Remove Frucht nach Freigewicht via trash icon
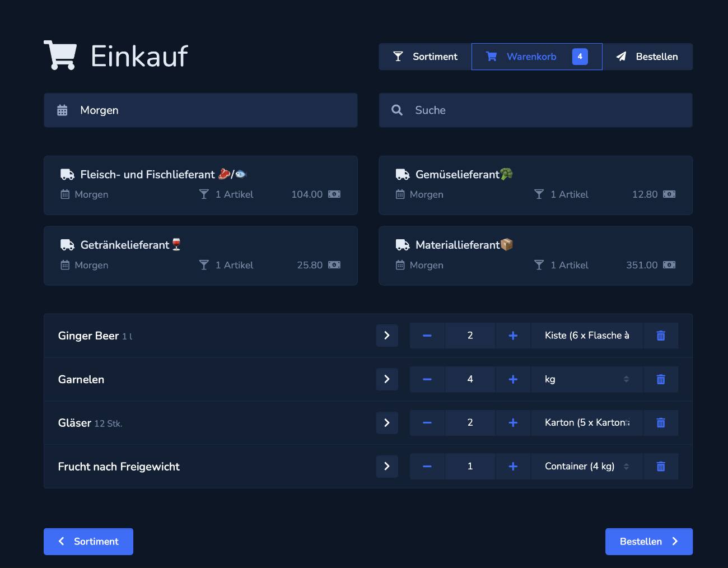Screen dimensions: 728x568 click(x=661, y=467)
